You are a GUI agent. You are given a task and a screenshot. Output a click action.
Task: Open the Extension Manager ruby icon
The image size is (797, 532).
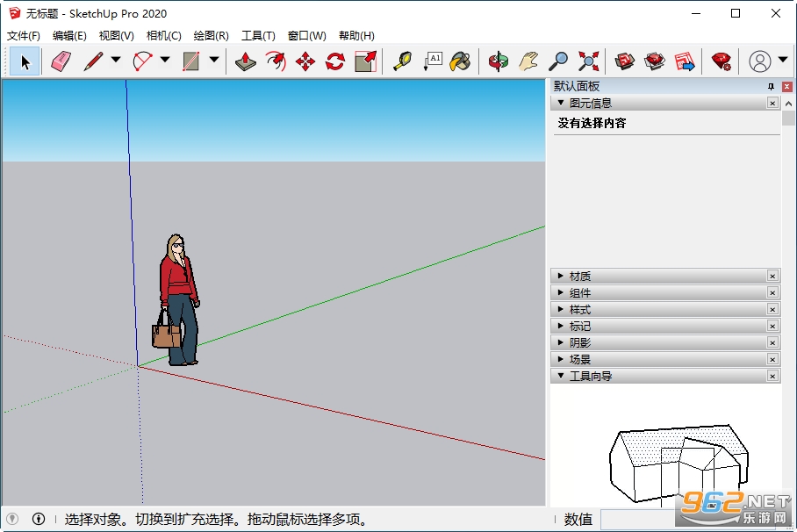[x=721, y=61]
